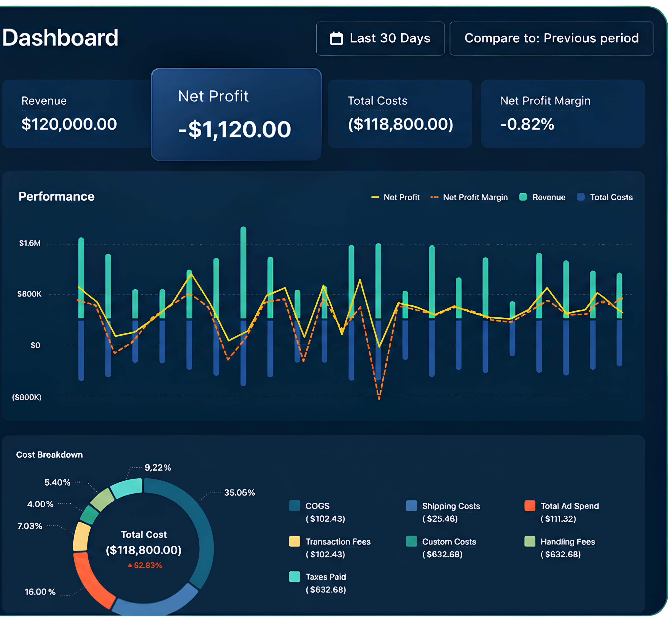The height and width of the screenshot is (622, 672).
Task: Click the ($111.32) value under Total Ad Spend
Action: pyautogui.click(x=558, y=519)
